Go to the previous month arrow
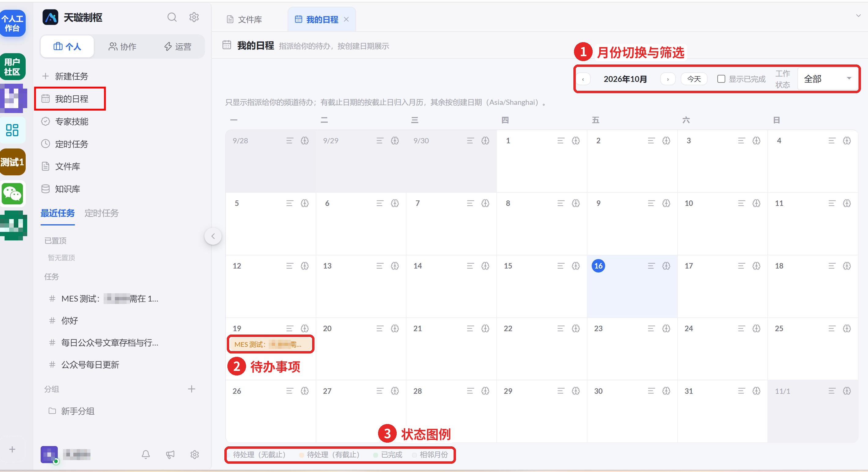The height and width of the screenshot is (472, 868). (x=583, y=79)
